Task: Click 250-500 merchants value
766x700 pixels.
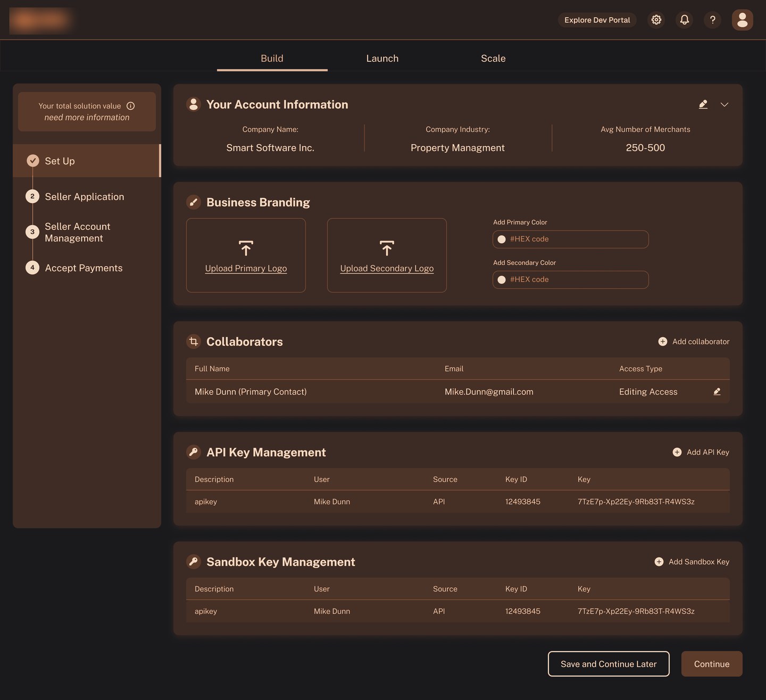Action: pos(645,148)
